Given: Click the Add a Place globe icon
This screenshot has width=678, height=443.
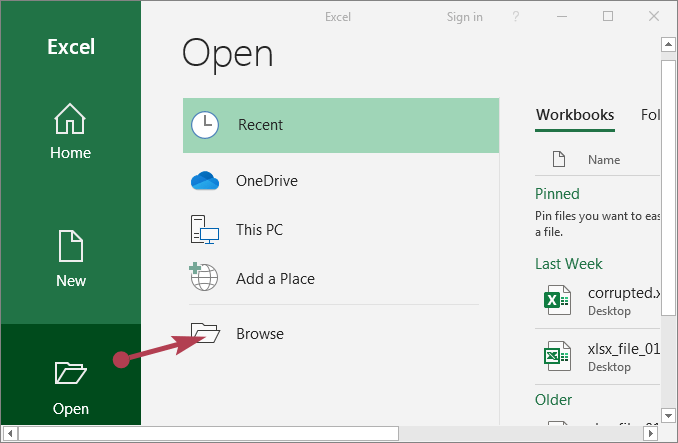Looking at the screenshot, I should click(204, 277).
